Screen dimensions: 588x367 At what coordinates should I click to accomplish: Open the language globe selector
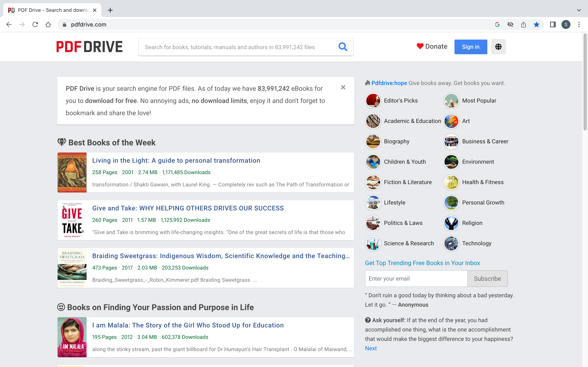point(498,47)
